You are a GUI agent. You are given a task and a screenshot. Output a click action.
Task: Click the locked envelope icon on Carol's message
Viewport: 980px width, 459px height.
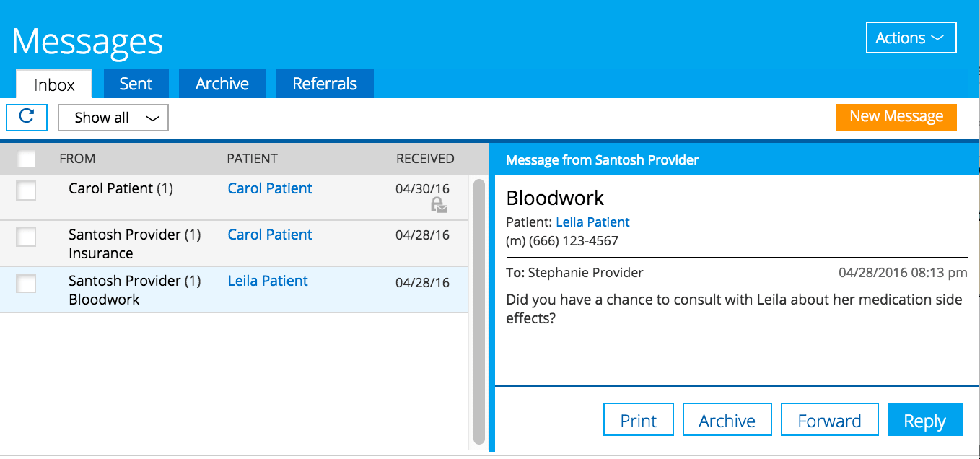(439, 206)
